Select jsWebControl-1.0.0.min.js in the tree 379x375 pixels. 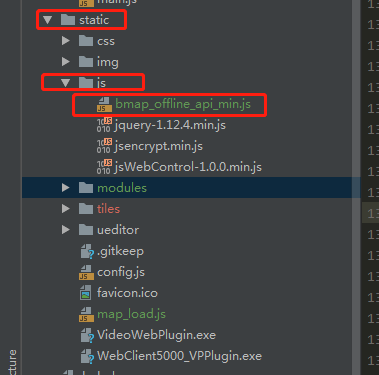coord(188,167)
